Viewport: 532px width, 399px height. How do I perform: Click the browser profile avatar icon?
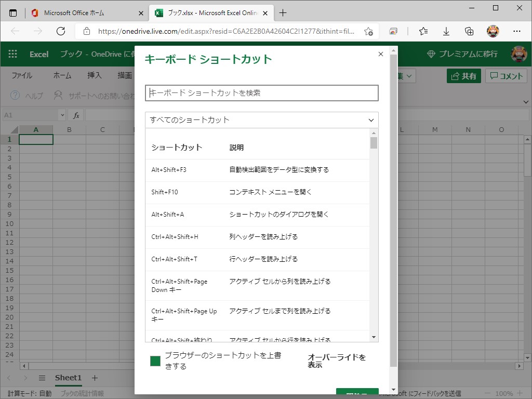tap(493, 31)
